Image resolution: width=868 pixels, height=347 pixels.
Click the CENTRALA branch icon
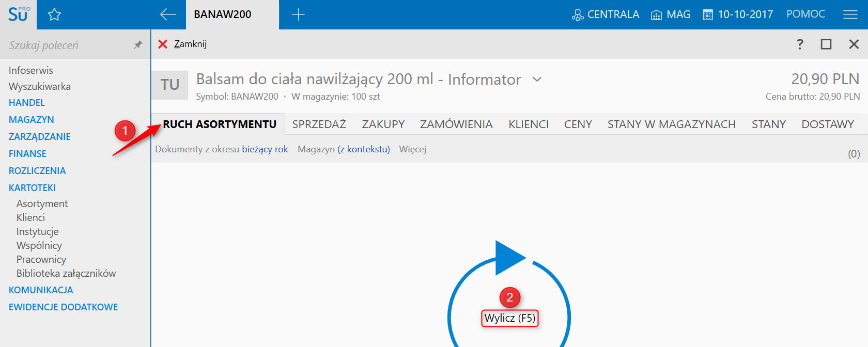(577, 15)
